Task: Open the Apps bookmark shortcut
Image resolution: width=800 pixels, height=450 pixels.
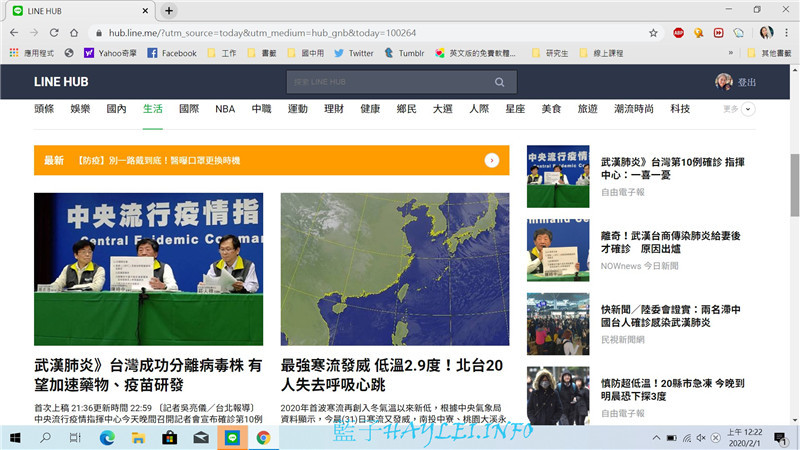Action: tap(32, 53)
